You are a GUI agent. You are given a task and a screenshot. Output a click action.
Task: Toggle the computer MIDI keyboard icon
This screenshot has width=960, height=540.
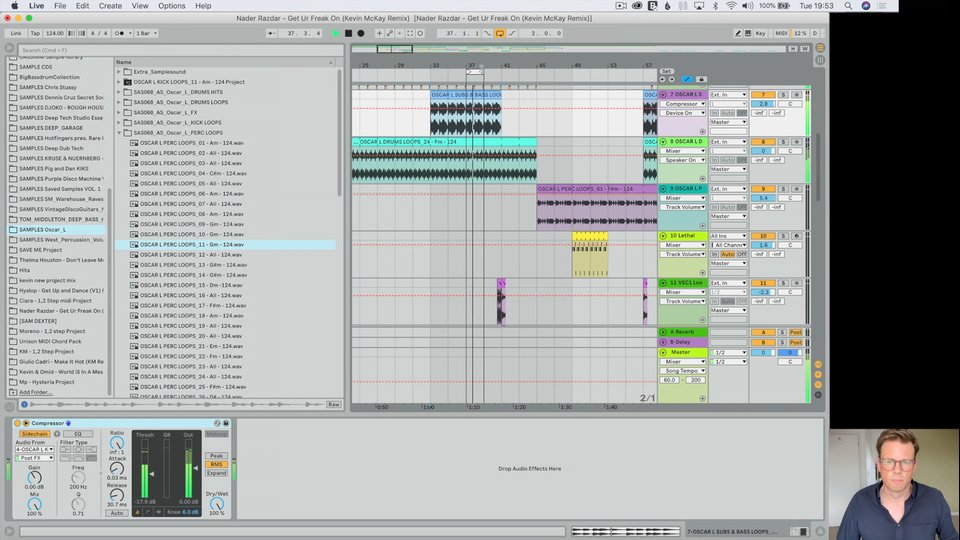748,33
